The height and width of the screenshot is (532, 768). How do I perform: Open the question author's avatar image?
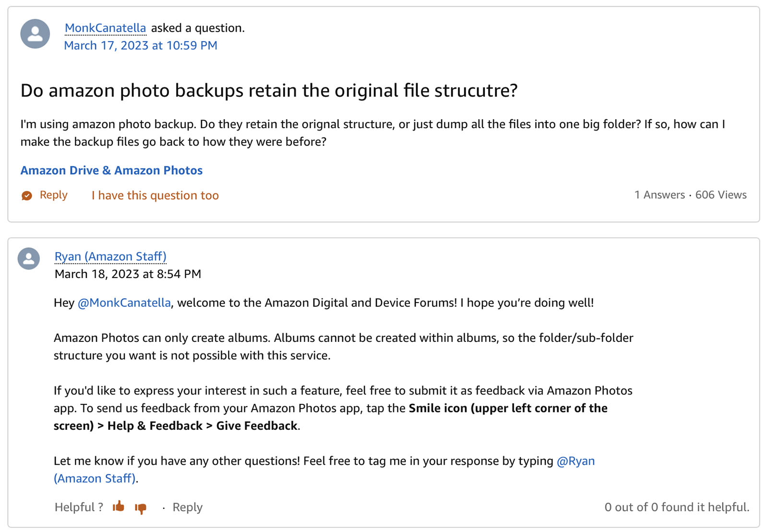pyautogui.click(x=35, y=34)
